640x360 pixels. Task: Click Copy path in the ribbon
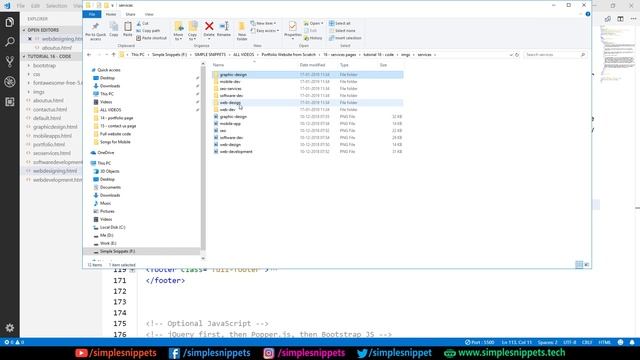148,31
